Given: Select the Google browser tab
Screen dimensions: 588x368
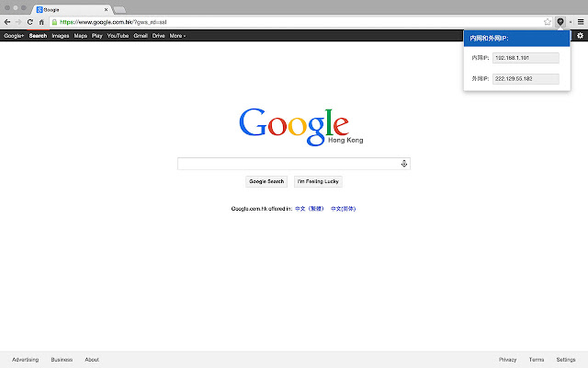Looking at the screenshot, I should (72, 9).
